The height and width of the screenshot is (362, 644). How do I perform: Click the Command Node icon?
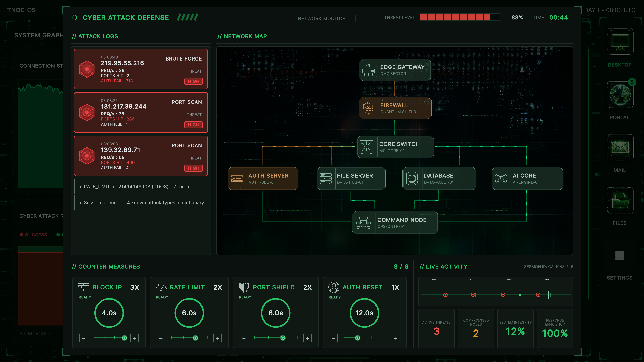click(x=364, y=223)
